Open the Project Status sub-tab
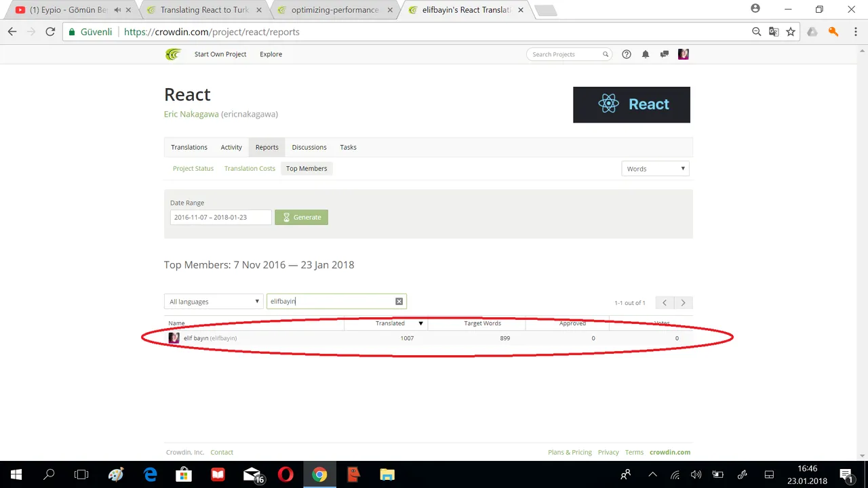The height and width of the screenshot is (488, 868). (193, 168)
